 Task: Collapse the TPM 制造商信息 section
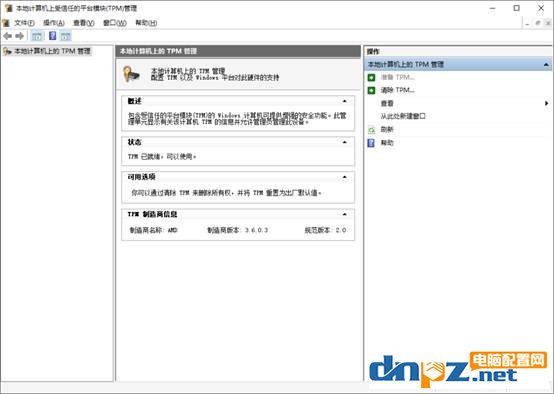[344, 214]
